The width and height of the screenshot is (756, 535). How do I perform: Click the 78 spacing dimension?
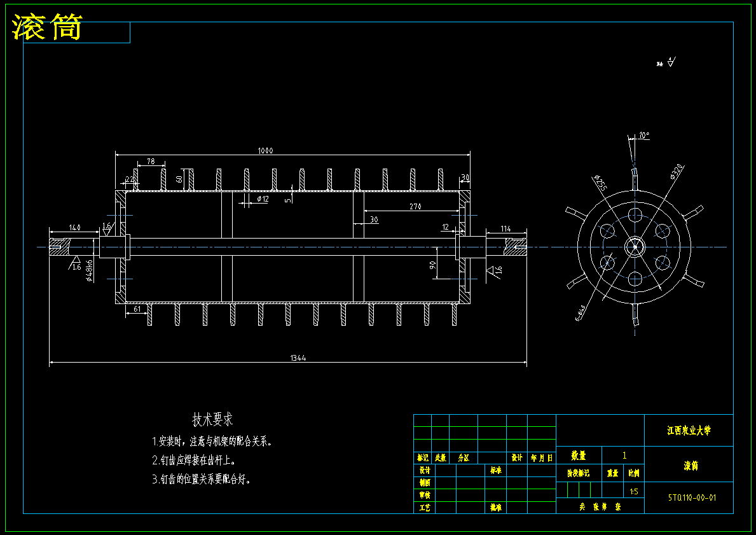click(x=151, y=161)
